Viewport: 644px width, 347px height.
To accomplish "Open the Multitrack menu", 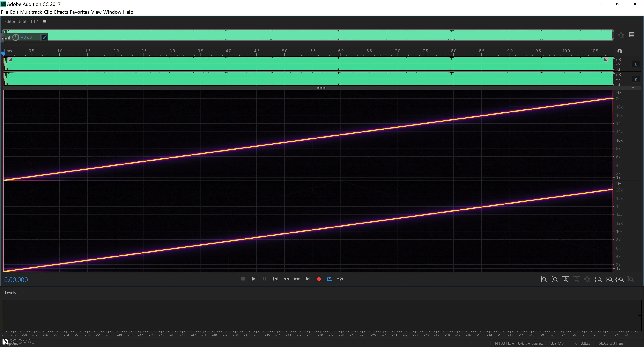I will coord(31,12).
